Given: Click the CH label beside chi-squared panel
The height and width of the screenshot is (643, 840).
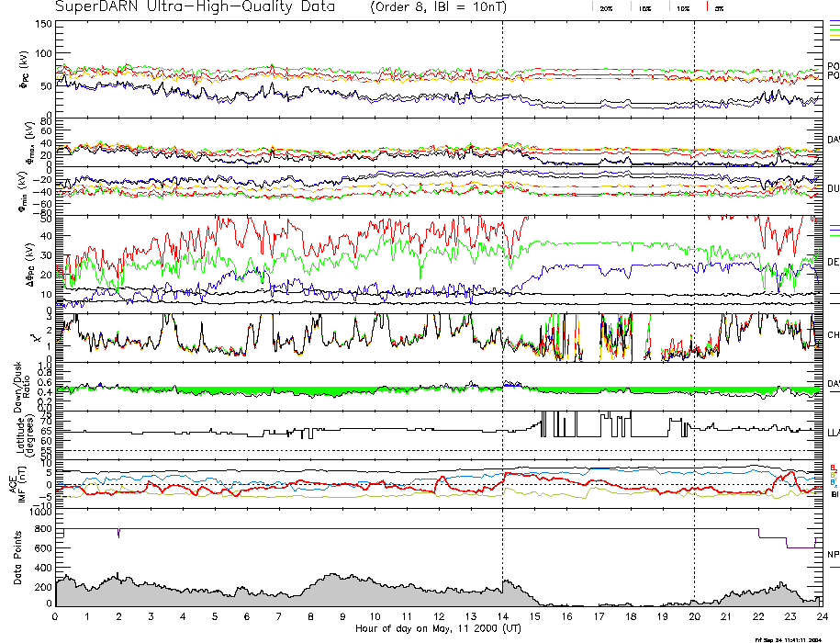Looking at the screenshot, I should (834, 335).
